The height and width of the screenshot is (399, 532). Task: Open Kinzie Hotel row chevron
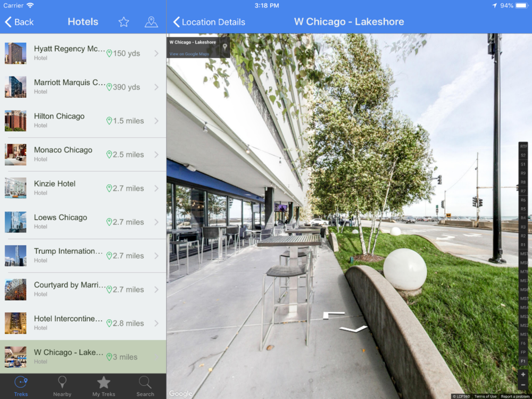[x=156, y=188]
